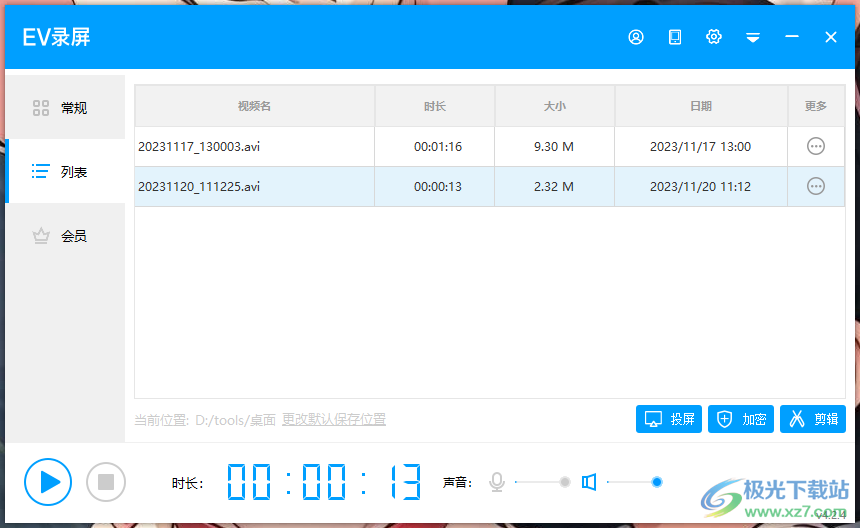Screen dimensions: 860x528
Task: Toggle the speaker system sound icon
Action: coord(589,482)
